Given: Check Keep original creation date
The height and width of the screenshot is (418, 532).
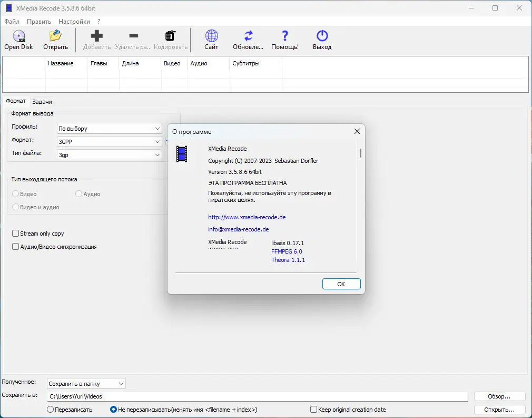Looking at the screenshot, I should (313, 410).
